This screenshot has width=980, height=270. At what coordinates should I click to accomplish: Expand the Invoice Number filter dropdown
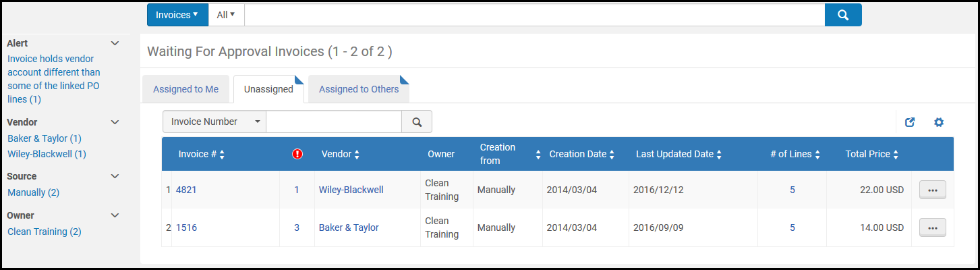[x=214, y=122]
